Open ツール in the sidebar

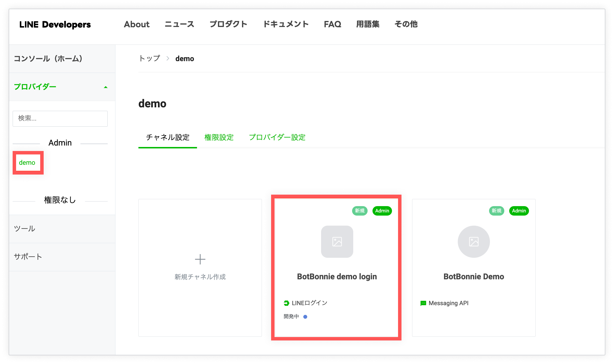coord(25,229)
